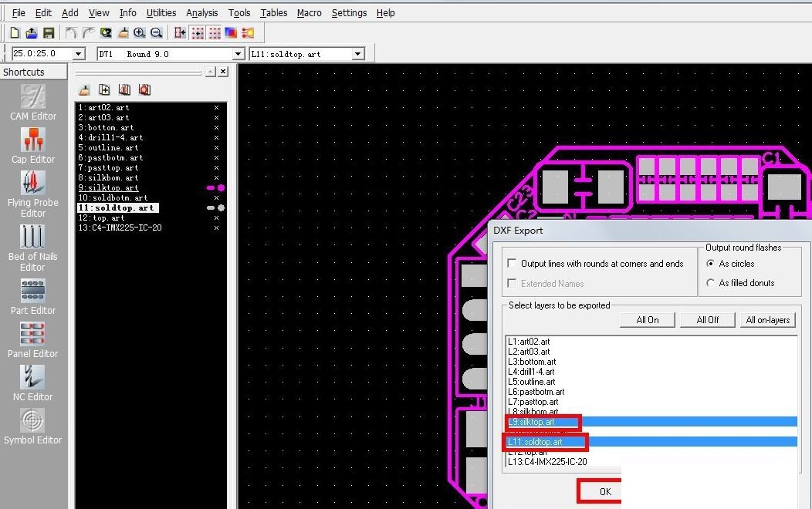Click the All Off button
The width and height of the screenshot is (812, 509).
[707, 320]
